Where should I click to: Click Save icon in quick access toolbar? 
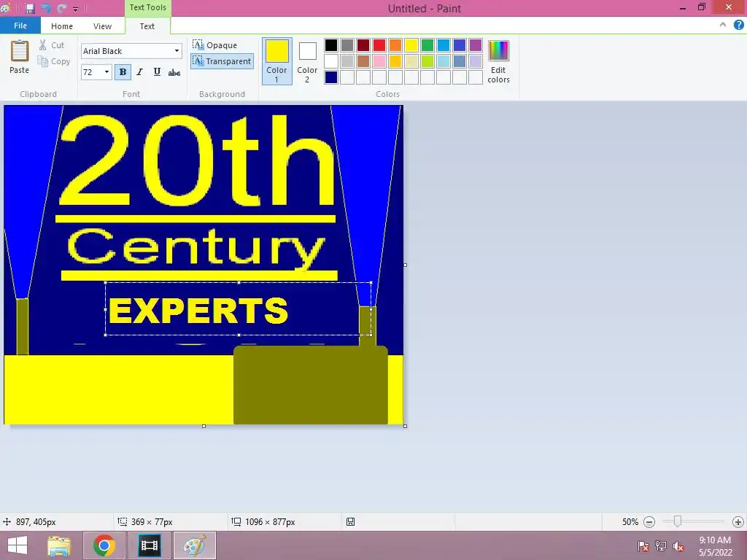30,8
